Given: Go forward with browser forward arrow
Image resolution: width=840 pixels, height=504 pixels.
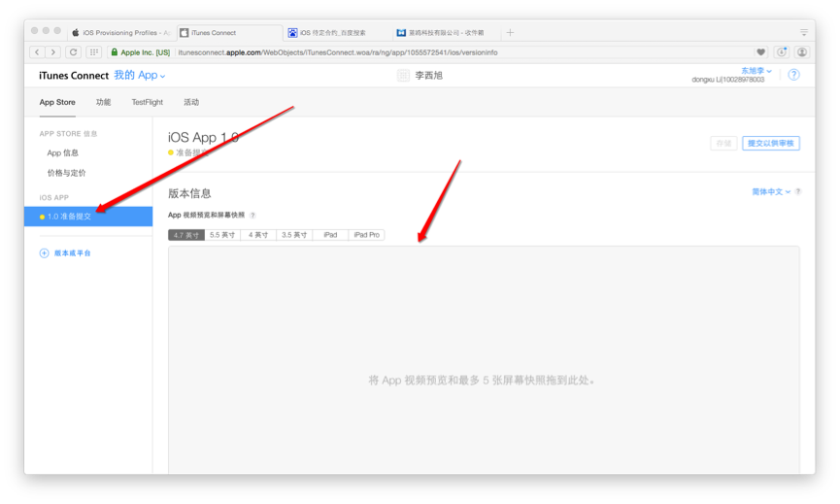Looking at the screenshot, I should tap(53, 51).
